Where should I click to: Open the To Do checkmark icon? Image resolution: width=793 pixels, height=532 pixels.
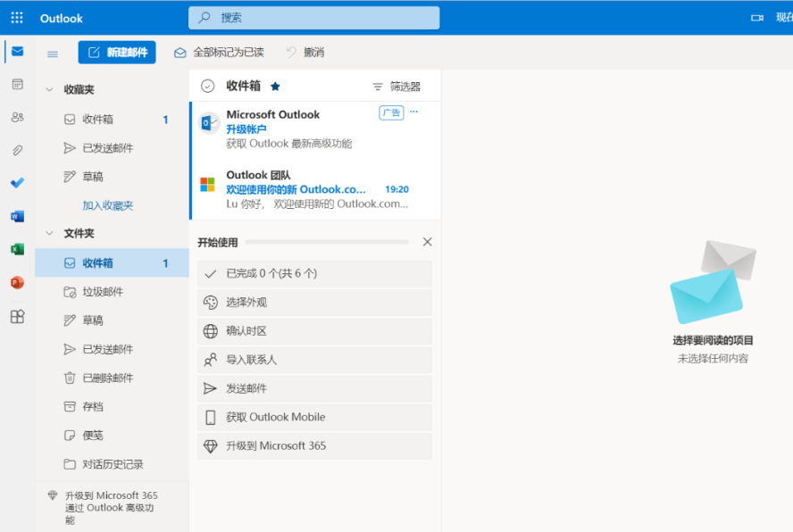(x=17, y=183)
